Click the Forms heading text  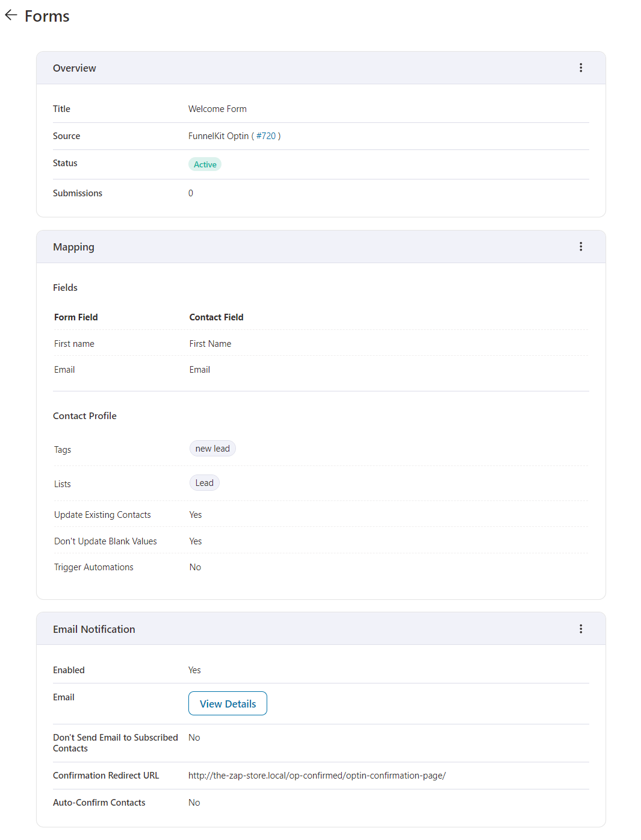[46, 16]
